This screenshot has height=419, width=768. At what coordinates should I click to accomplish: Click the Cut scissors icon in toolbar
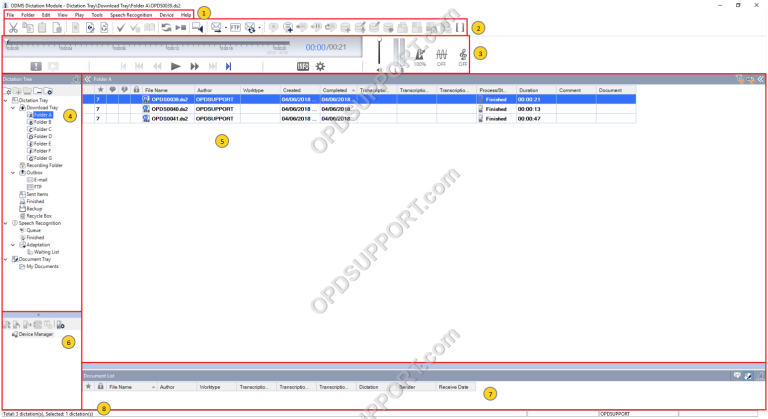tap(13, 28)
